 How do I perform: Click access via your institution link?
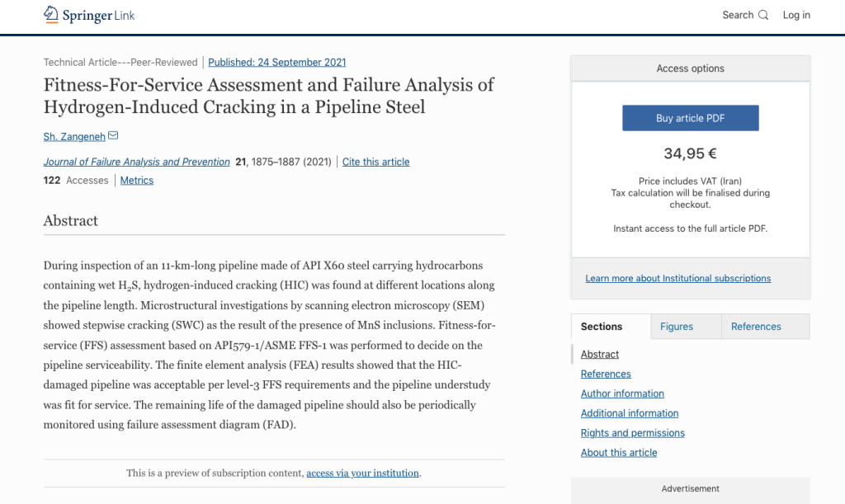click(363, 473)
